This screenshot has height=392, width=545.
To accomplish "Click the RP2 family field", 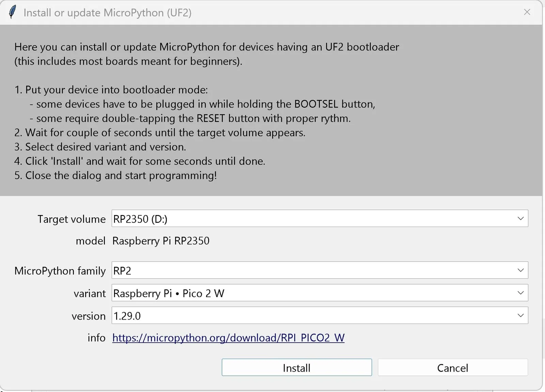I will (x=320, y=270).
